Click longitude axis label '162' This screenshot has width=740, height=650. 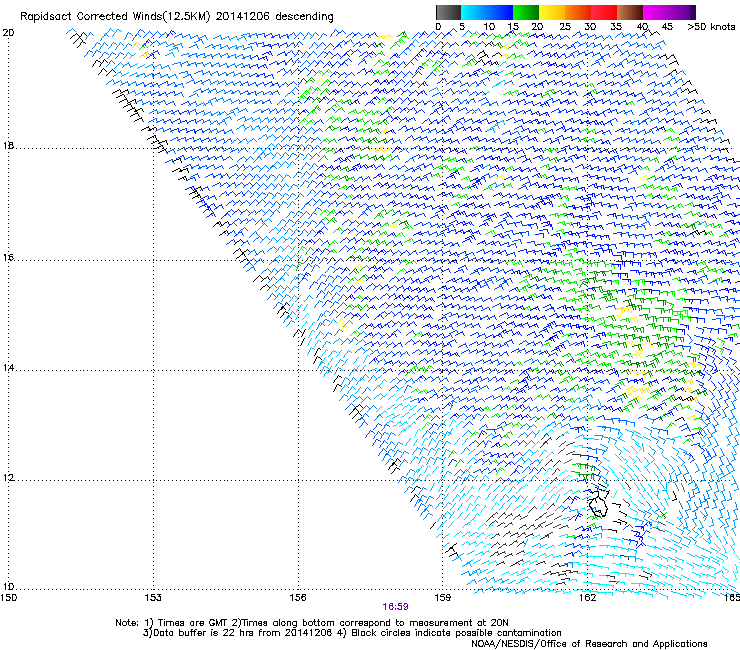[587, 598]
